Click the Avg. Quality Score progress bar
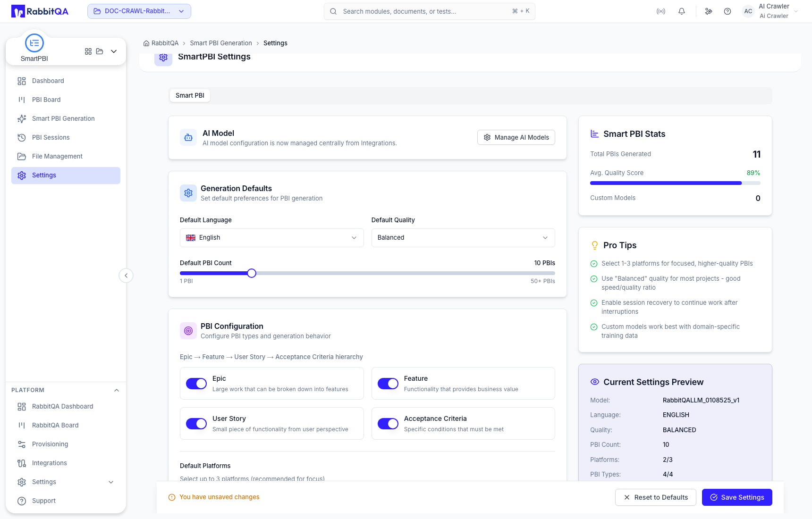Image resolution: width=812 pixels, height=519 pixels. coord(675,183)
